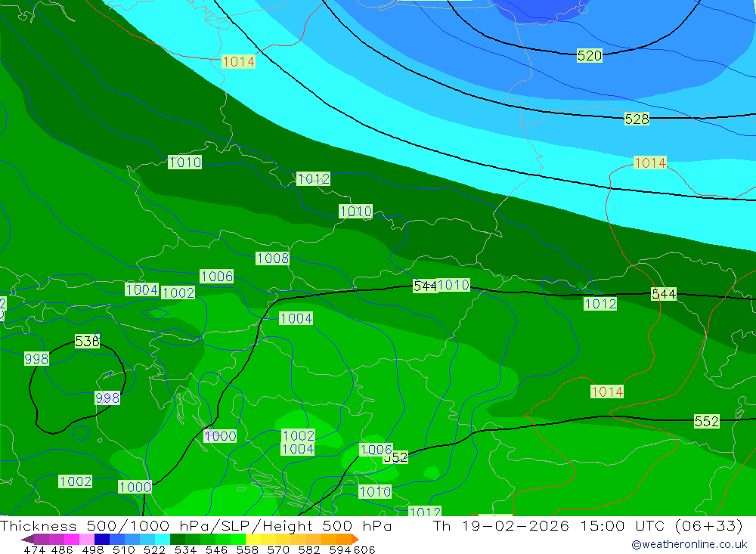This screenshot has width=756, height=554.
Task: Select the 1010 label right beside the 544 label
Action: point(453,285)
